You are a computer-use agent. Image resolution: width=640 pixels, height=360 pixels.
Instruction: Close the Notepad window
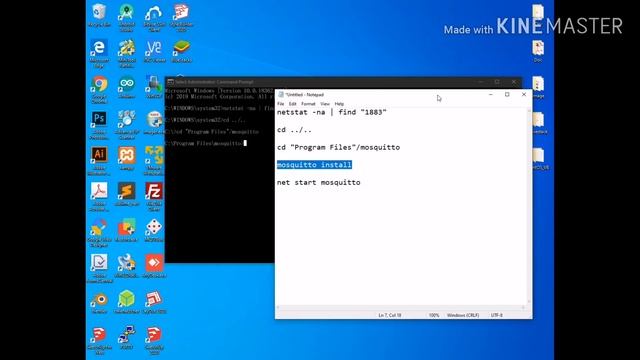[524, 94]
